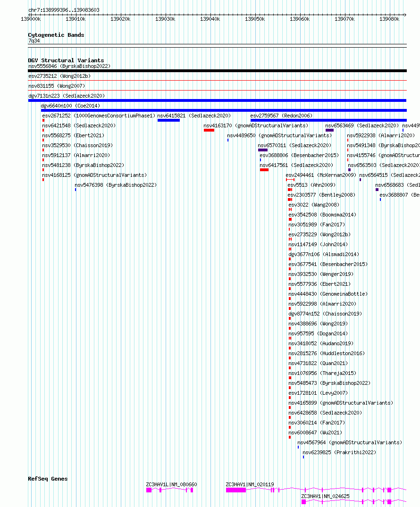Click nsv5568275 (Ebert2021) label

[x=73, y=135]
